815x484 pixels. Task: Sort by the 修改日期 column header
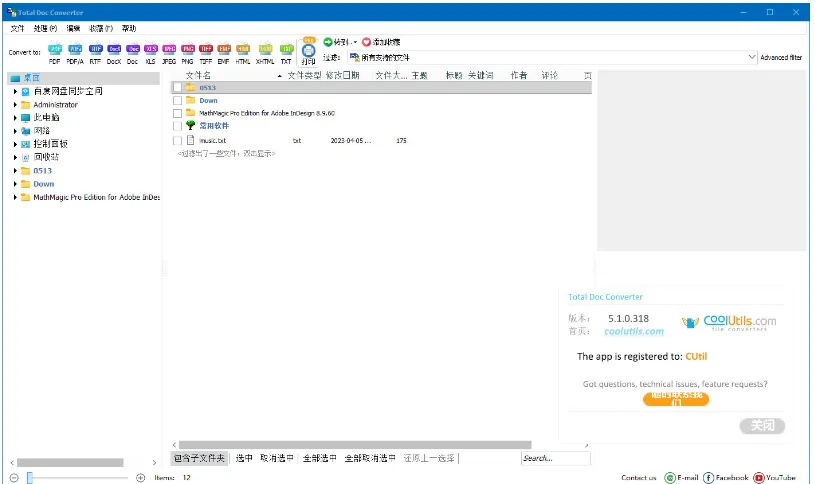342,75
